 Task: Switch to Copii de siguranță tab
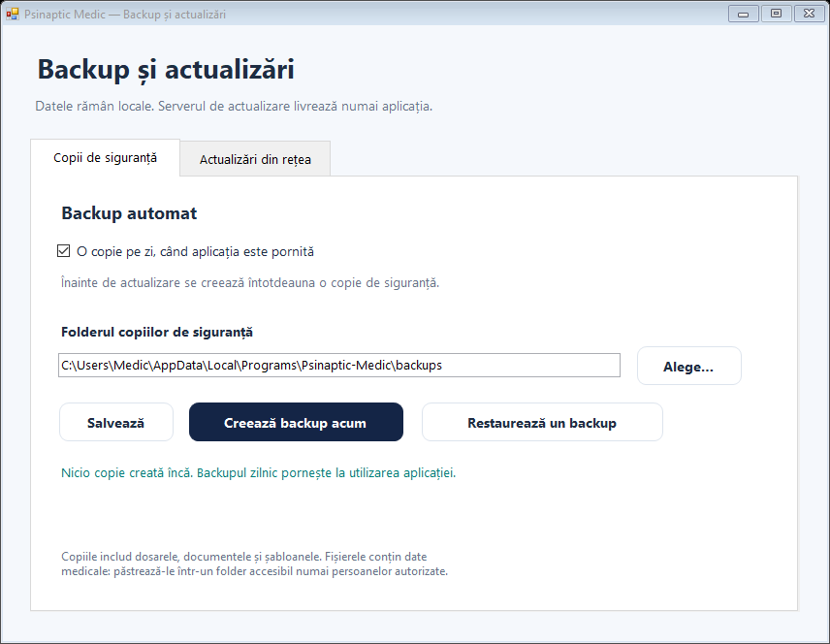[x=106, y=158]
